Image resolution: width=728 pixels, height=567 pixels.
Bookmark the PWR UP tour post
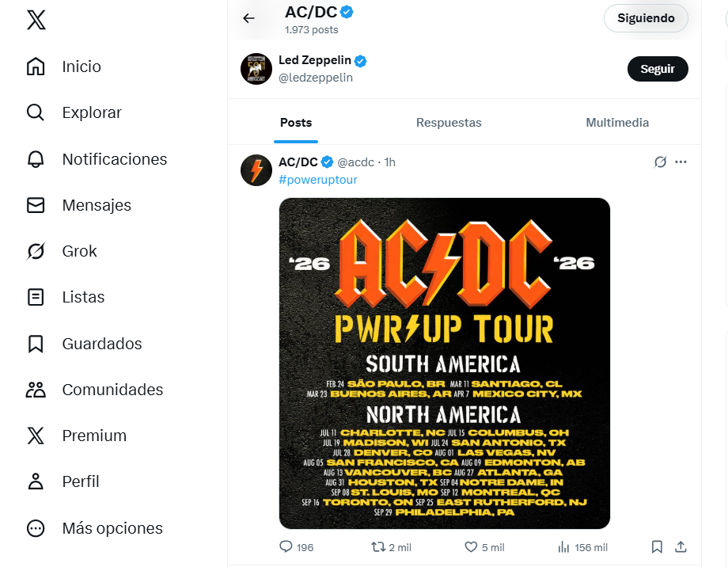point(657,546)
